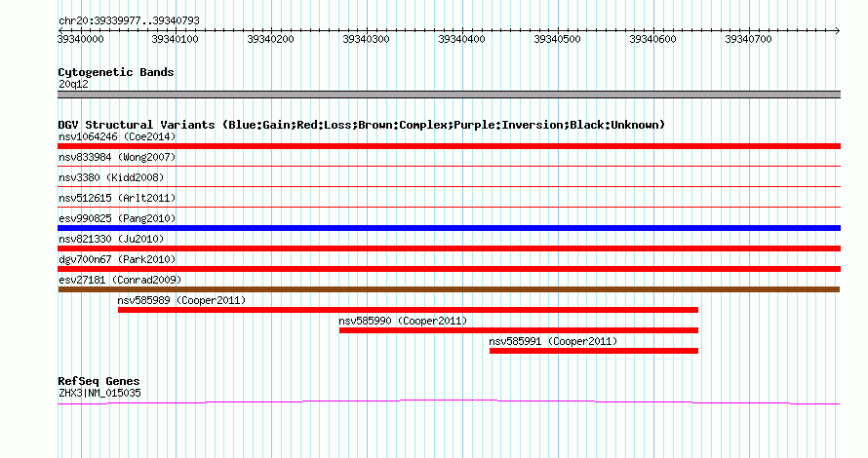Click the chr20:39339977..39340793 region label
868x458 pixels.
tap(129, 20)
